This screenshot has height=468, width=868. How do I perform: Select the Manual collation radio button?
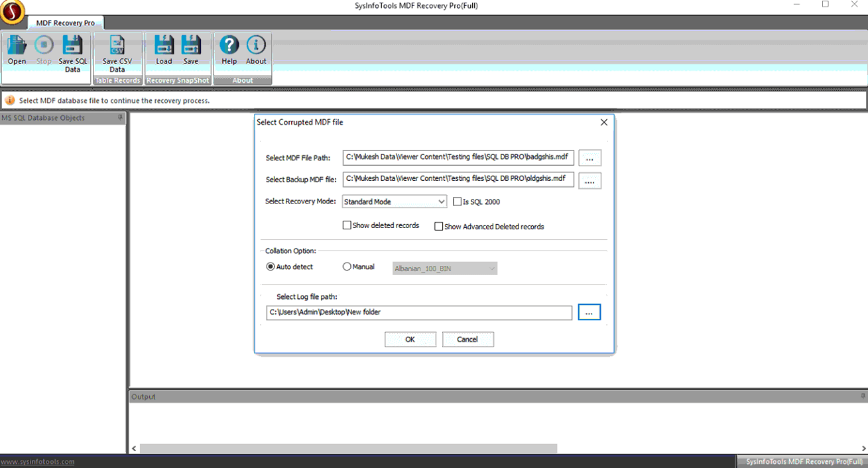[x=347, y=267]
